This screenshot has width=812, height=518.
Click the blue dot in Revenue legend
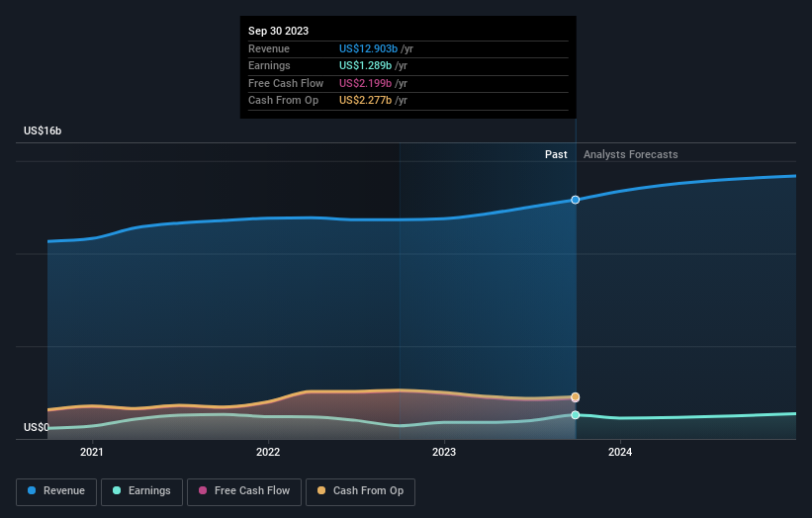coord(33,491)
